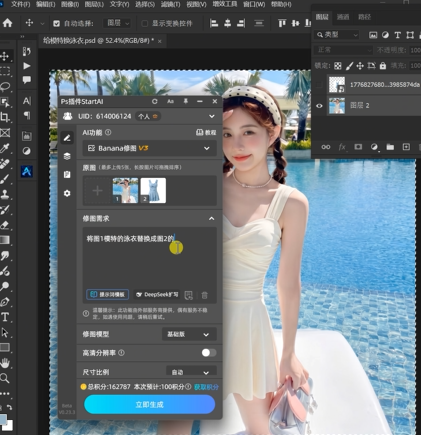
Task: Open the StartAI plugin blue A icon
Action: tap(27, 171)
